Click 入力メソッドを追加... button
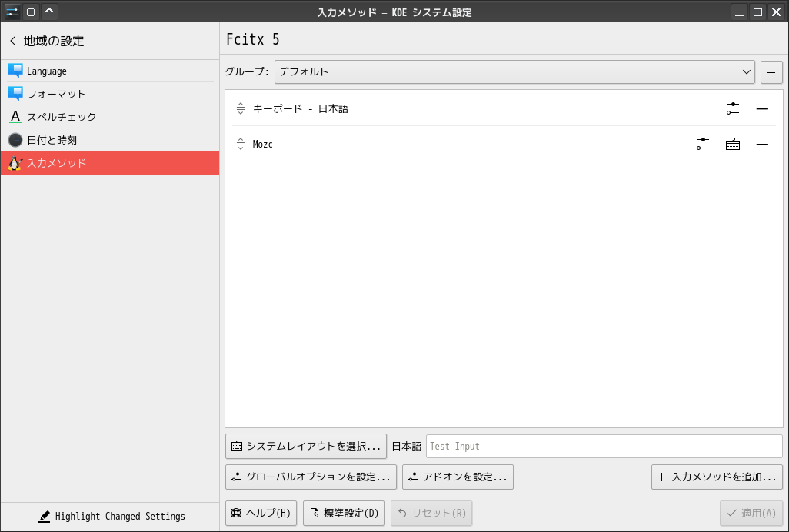 [717, 477]
